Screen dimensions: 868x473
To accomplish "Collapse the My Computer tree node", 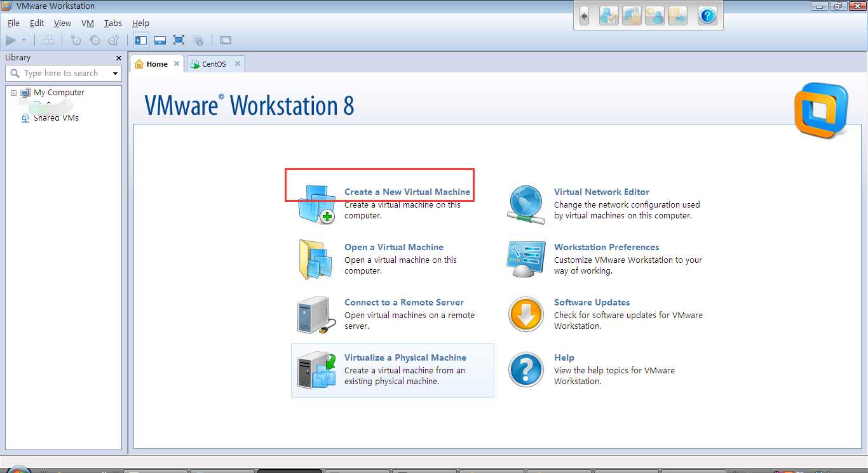I will click(13, 93).
